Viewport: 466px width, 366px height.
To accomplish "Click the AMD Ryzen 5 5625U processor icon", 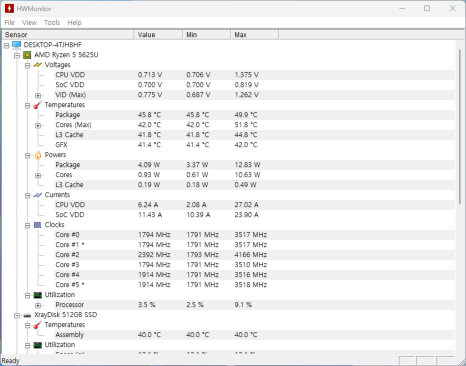I will click(27, 55).
